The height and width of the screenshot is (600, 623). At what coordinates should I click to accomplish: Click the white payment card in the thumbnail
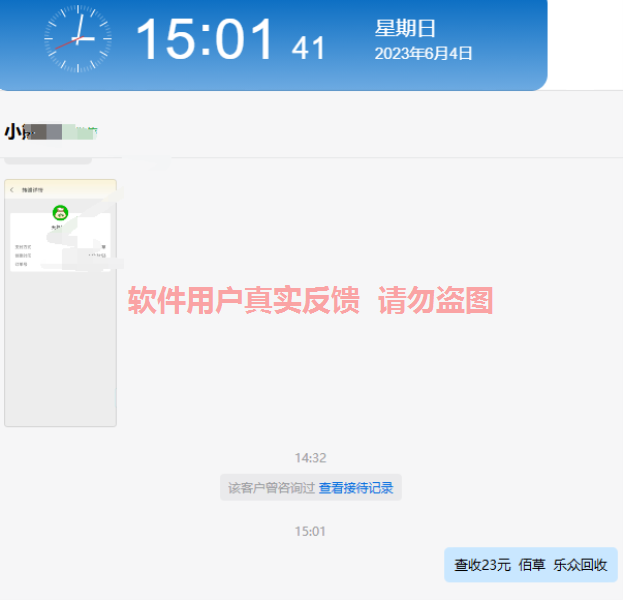tap(60, 245)
